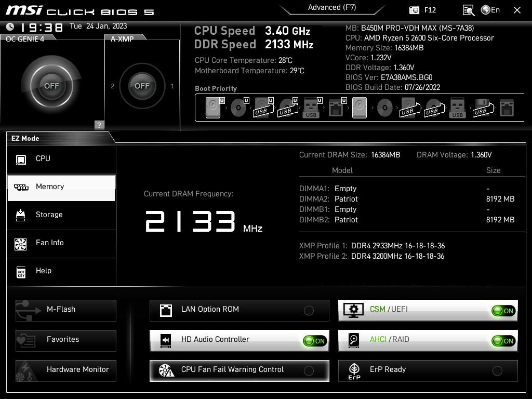Click the CSM /UEFI label text
This screenshot has height=399, width=532.
click(389, 309)
